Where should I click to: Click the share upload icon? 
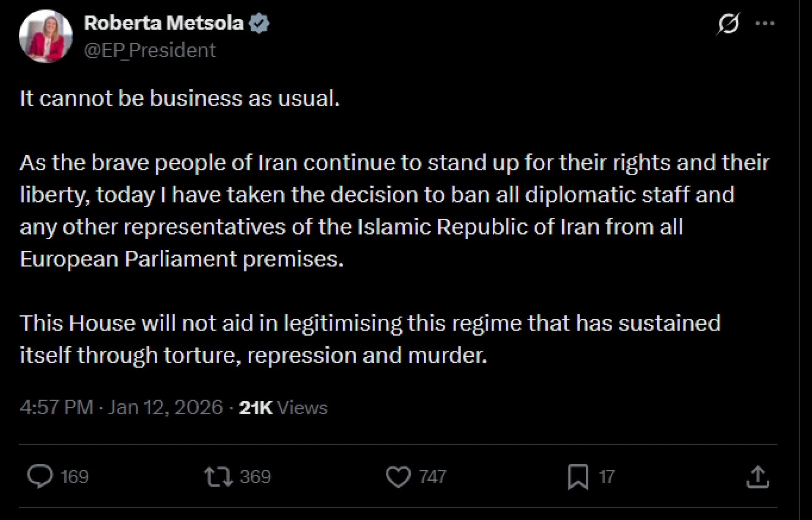pos(757,476)
